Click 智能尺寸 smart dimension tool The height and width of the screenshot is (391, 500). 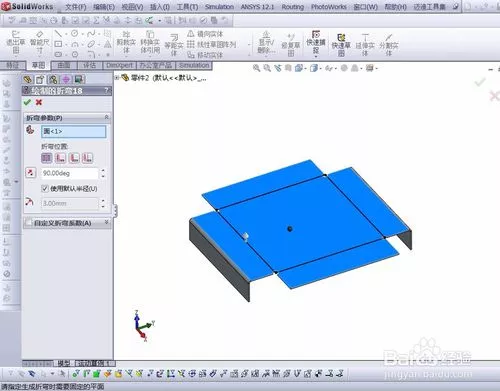(x=39, y=42)
